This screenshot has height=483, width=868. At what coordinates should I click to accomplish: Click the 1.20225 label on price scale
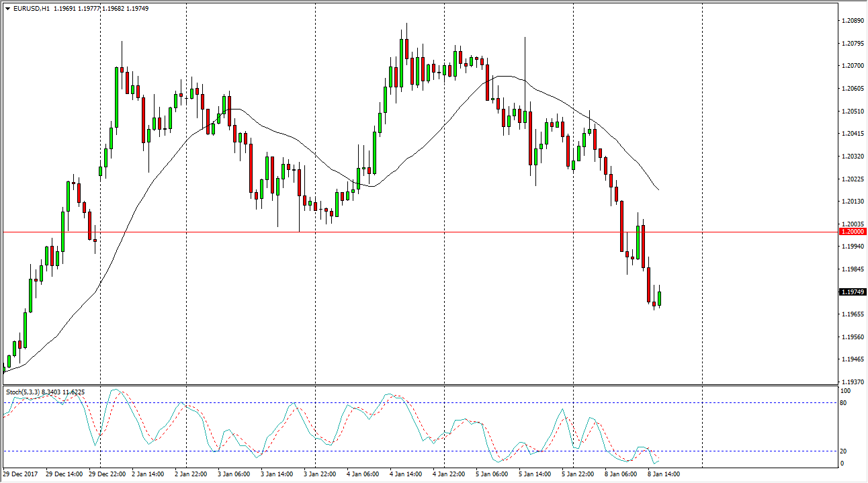pyautogui.click(x=852, y=179)
